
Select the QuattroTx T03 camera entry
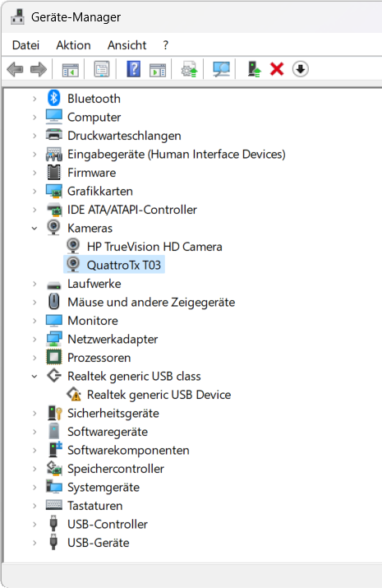click(123, 265)
